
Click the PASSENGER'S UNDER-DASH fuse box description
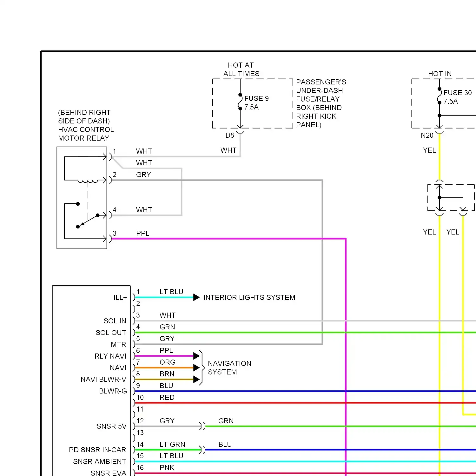click(x=321, y=103)
